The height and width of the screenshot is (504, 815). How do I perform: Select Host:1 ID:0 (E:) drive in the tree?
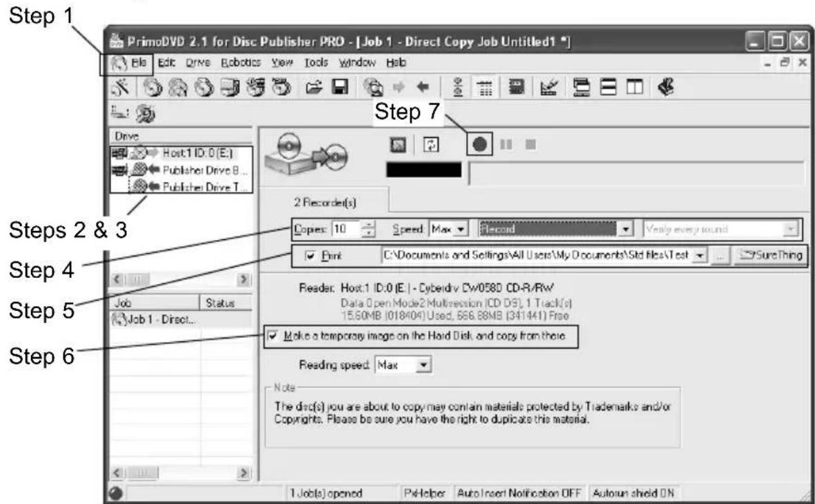[197, 153]
